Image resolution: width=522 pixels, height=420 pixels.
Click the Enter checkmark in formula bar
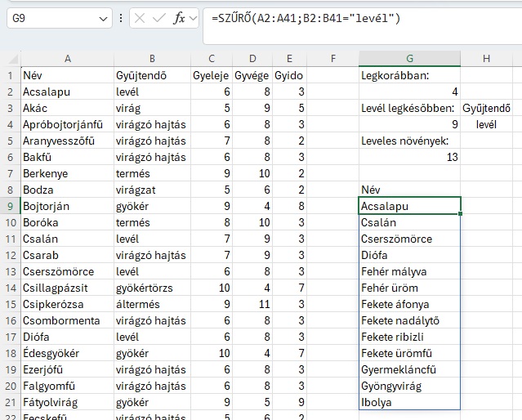click(x=159, y=18)
